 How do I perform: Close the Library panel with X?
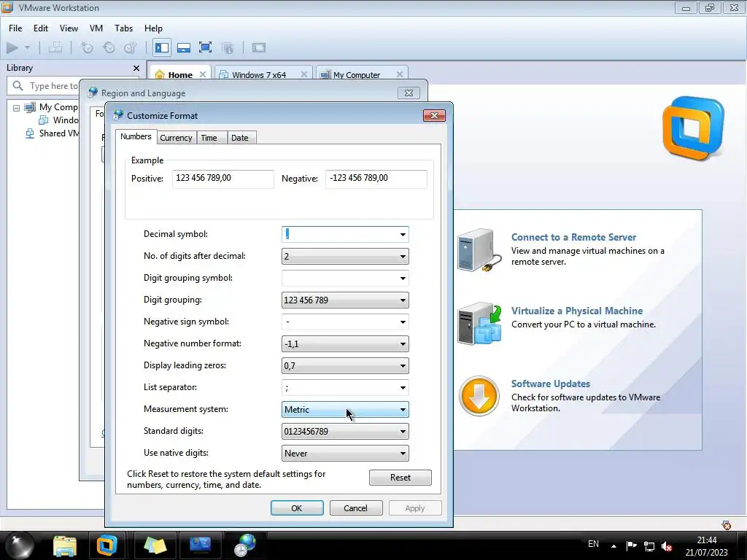click(x=136, y=68)
